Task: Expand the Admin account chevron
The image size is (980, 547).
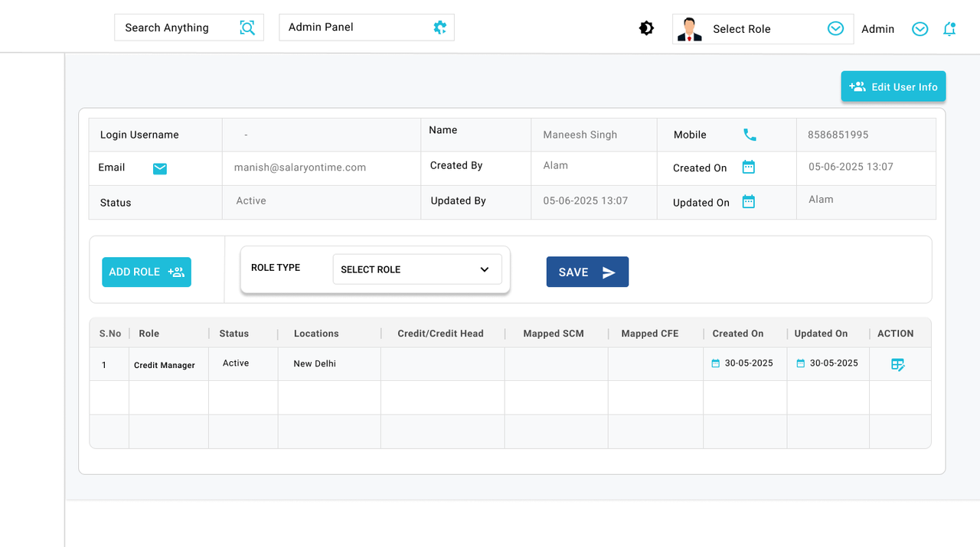Action: tap(920, 28)
